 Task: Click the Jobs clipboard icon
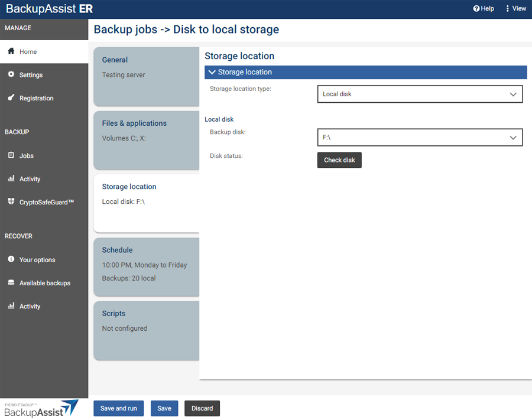click(11, 155)
